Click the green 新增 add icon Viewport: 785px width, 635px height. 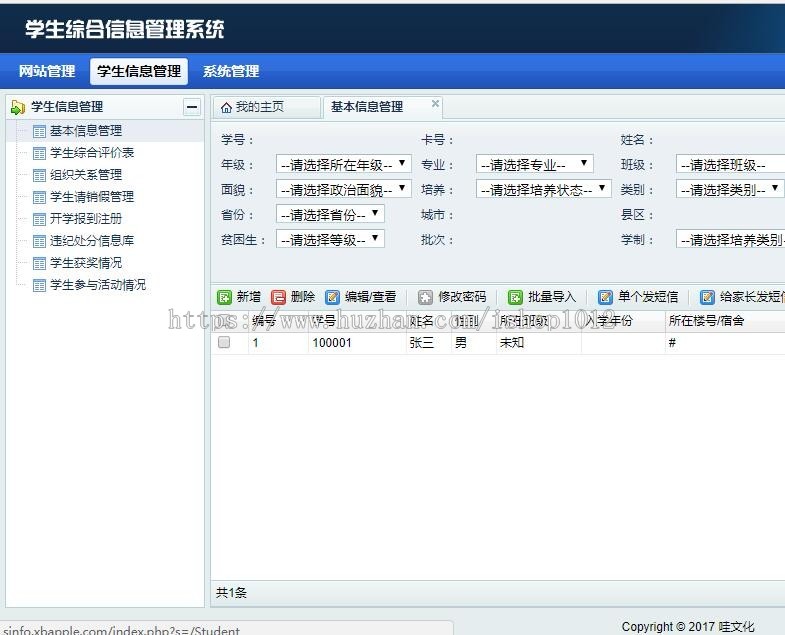pos(224,297)
